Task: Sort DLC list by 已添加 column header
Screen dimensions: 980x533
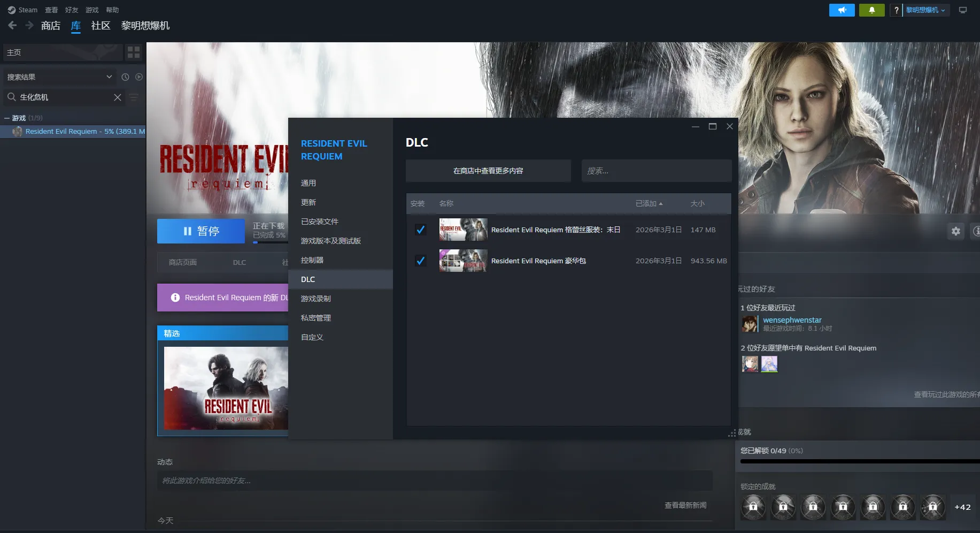Action: coord(649,204)
